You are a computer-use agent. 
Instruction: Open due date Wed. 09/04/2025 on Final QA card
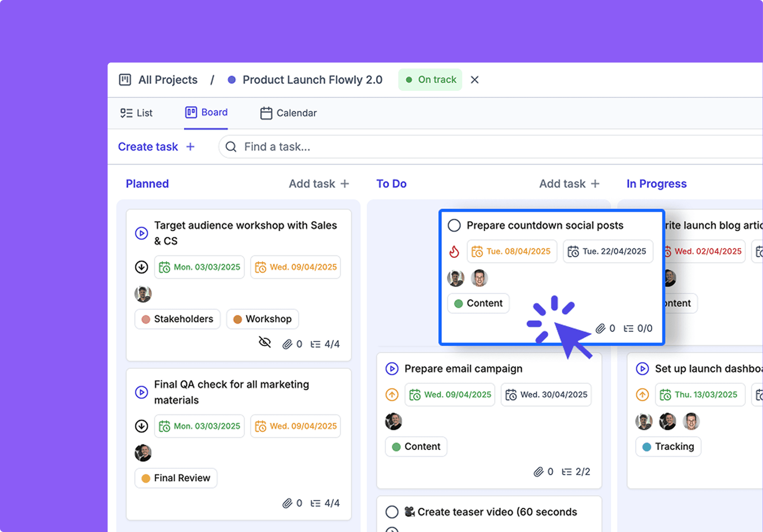coord(296,426)
